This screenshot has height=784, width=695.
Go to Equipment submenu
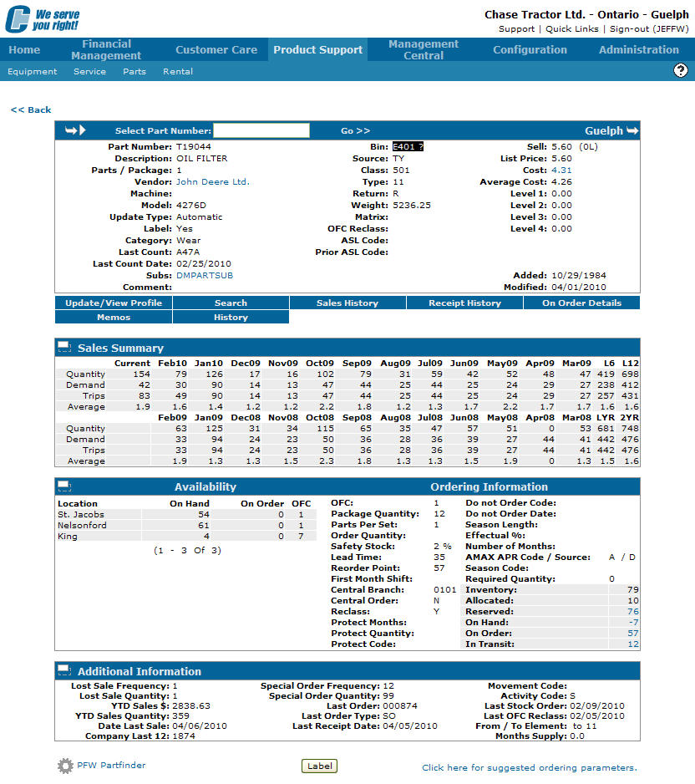pos(32,72)
